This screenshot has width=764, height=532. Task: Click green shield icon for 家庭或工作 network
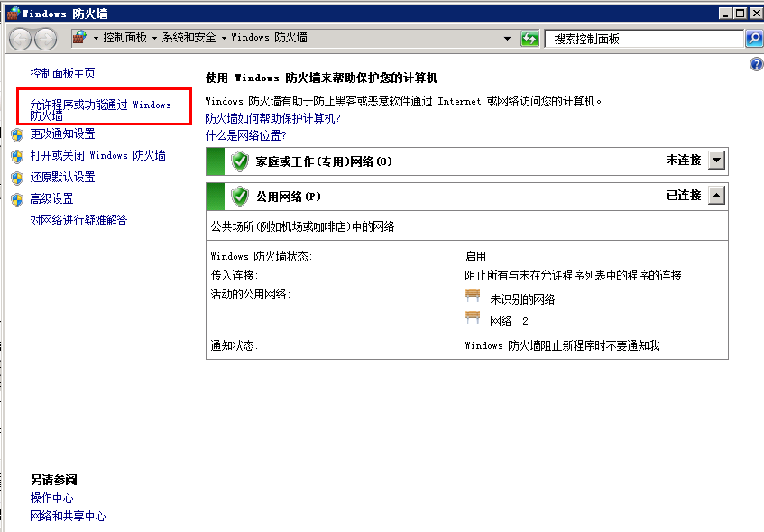(239, 161)
